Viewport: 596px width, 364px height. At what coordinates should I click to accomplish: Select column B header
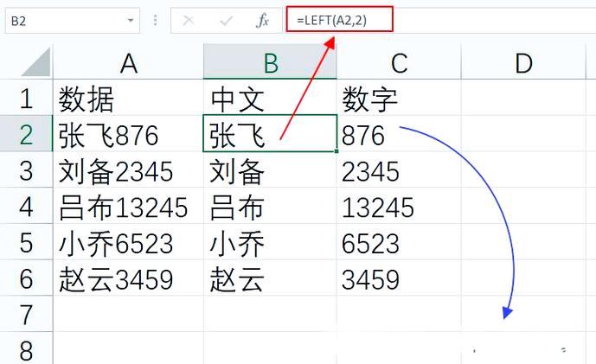(x=270, y=63)
